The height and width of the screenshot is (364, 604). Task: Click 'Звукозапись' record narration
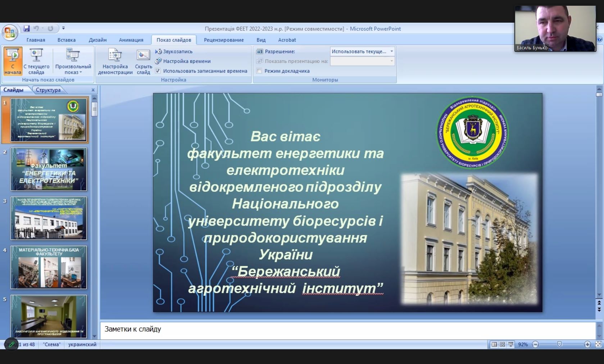(174, 51)
